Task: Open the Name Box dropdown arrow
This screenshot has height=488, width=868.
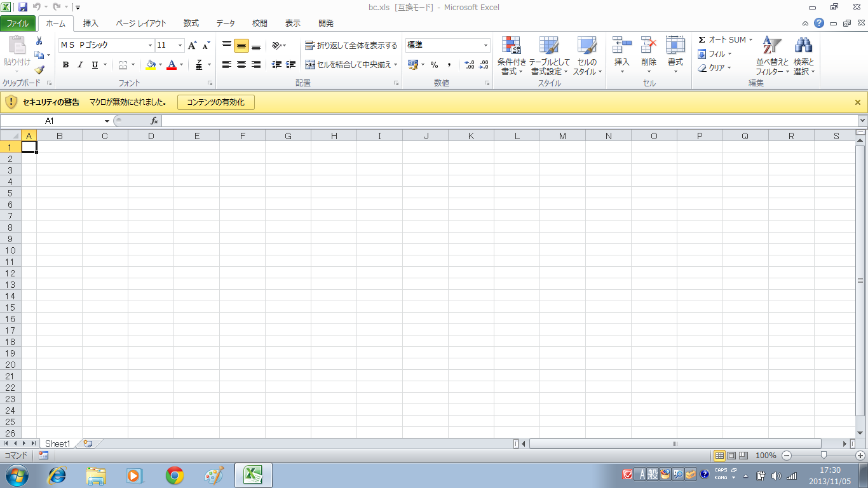Action: tap(107, 121)
